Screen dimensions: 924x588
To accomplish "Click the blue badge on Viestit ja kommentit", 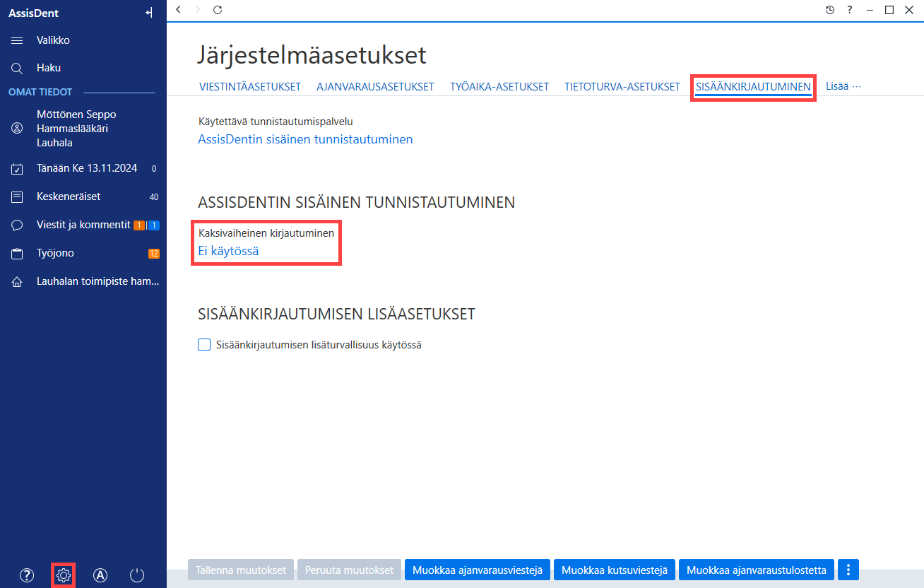I will (x=154, y=225).
